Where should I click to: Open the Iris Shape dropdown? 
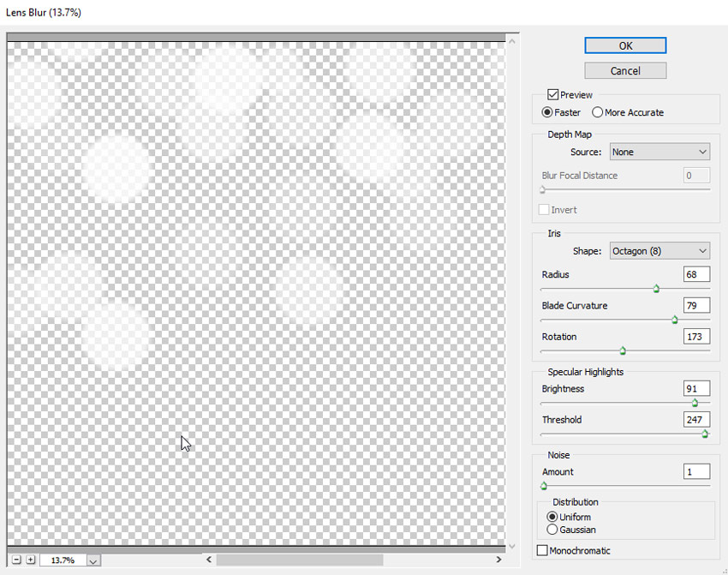659,251
